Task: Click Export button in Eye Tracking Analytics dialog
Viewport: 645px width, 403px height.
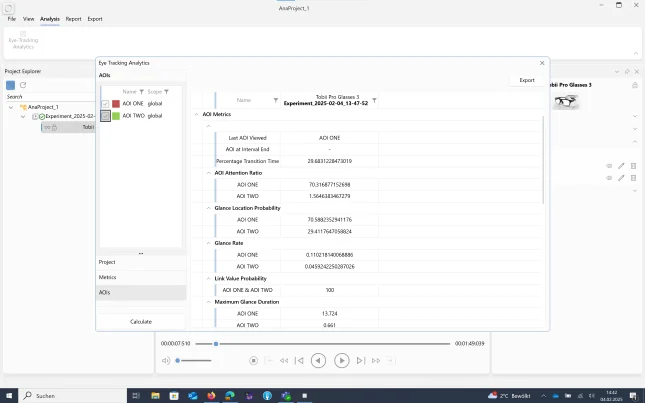Action: click(x=527, y=81)
